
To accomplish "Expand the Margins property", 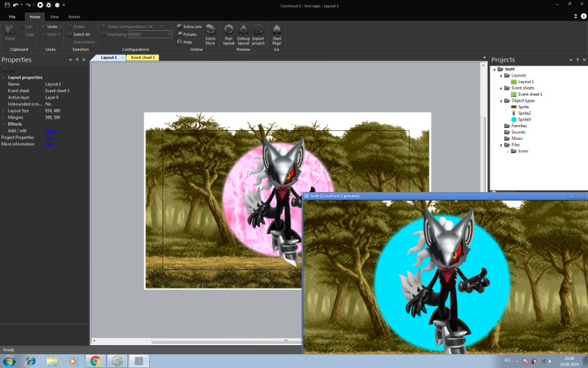I will click(x=4, y=118).
